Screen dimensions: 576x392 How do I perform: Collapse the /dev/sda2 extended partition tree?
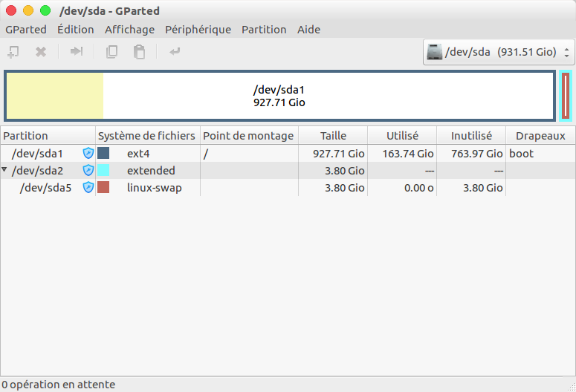tap(5, 171)
